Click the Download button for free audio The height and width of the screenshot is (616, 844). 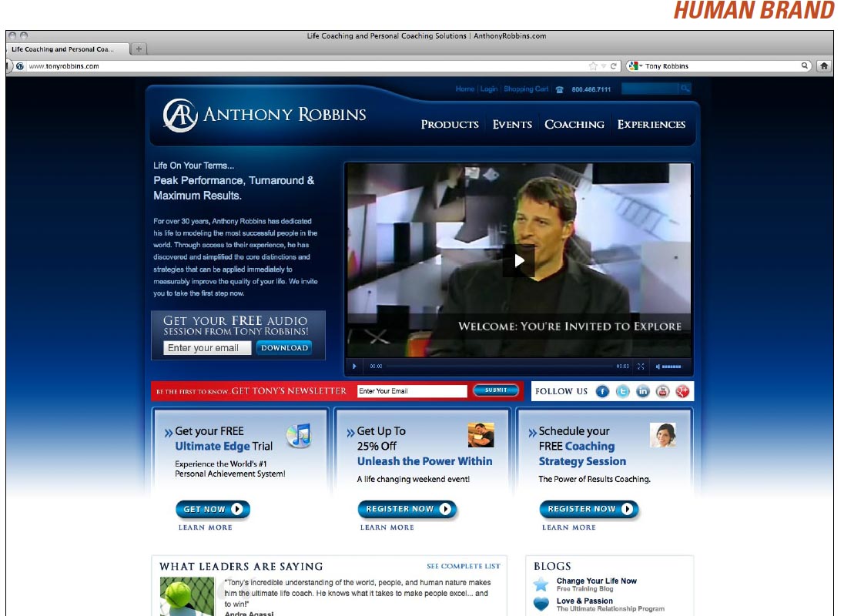click(x=284, y=347)
